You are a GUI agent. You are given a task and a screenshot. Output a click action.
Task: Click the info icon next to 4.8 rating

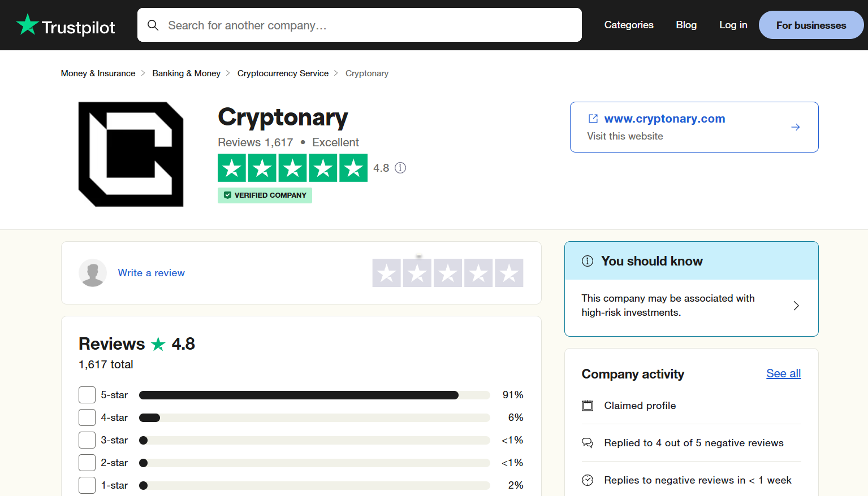(x=400, y=168)
